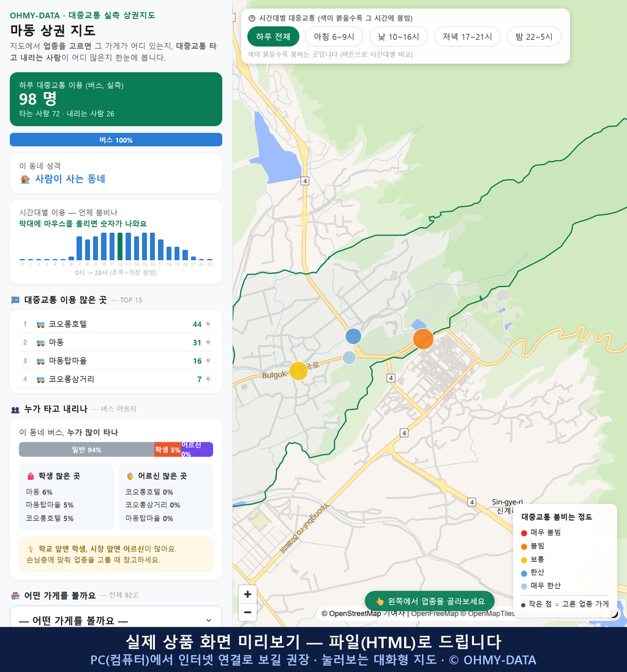The image size is (627, 672).
Task: Click the red 매우 붐빔 legend dot
Action: 524,533
